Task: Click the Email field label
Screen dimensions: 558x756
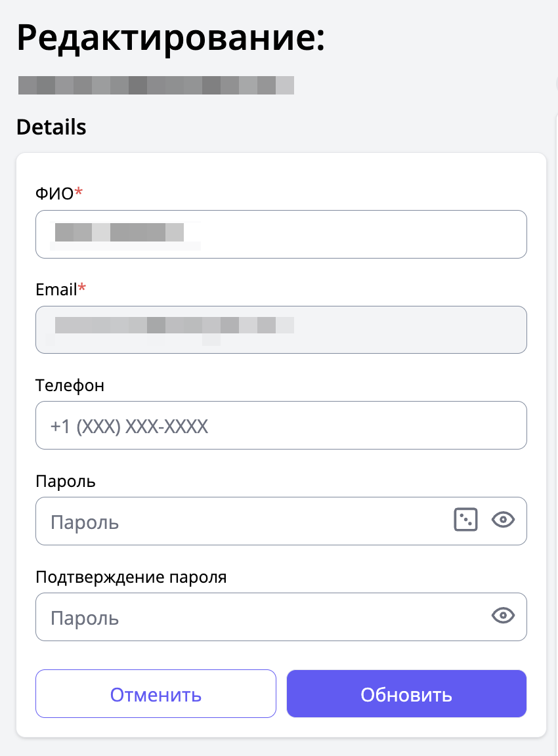Action: click(x=56, y=289)
